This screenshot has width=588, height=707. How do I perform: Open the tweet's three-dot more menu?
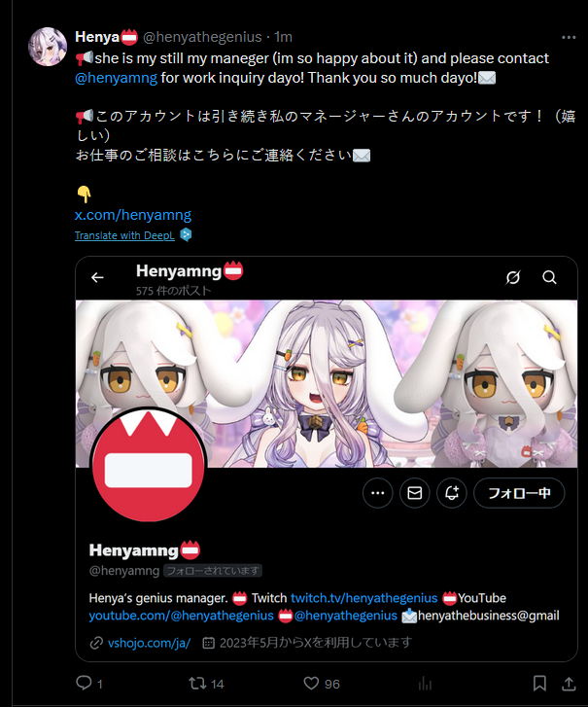pyautogui.click(x=569, y=37)
